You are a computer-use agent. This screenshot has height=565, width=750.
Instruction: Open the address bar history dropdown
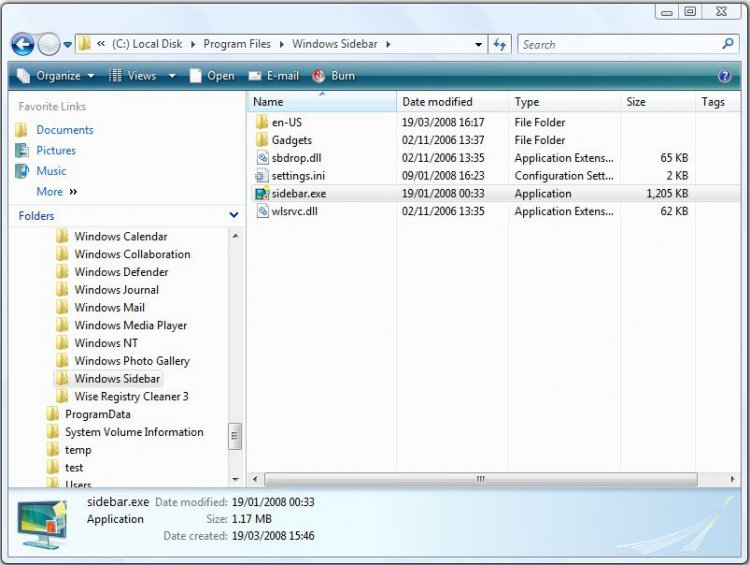(x=478, y=45)
